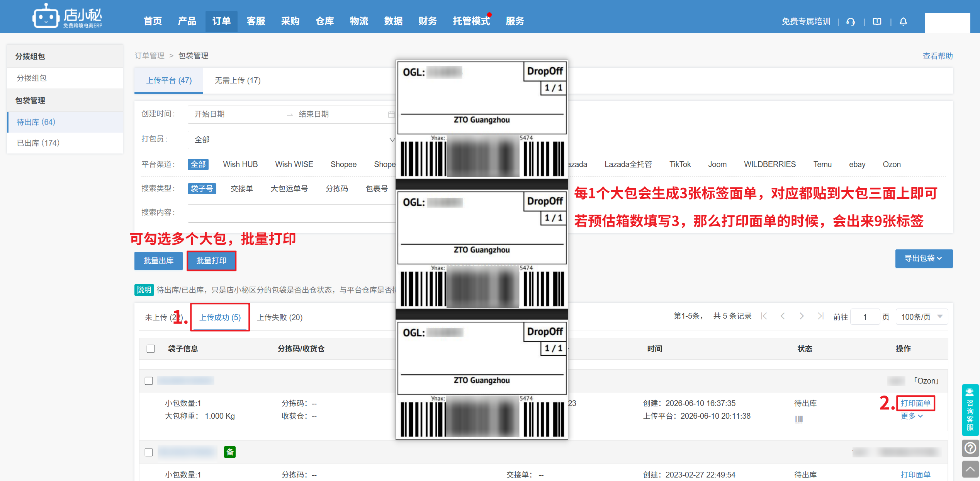980x481 pixels.
Task: Check the second package row with 备 tag
Action: pos(149,452)
